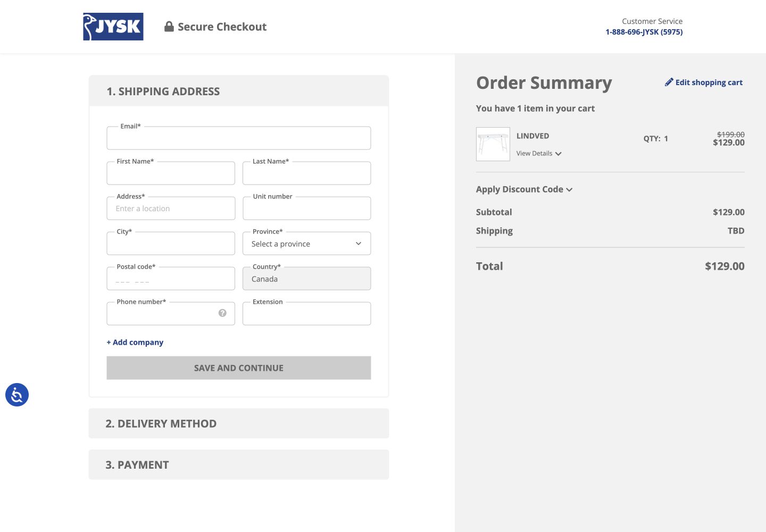Click the Secure Checkout lock icon
The image size is (766, 532).
169,27
